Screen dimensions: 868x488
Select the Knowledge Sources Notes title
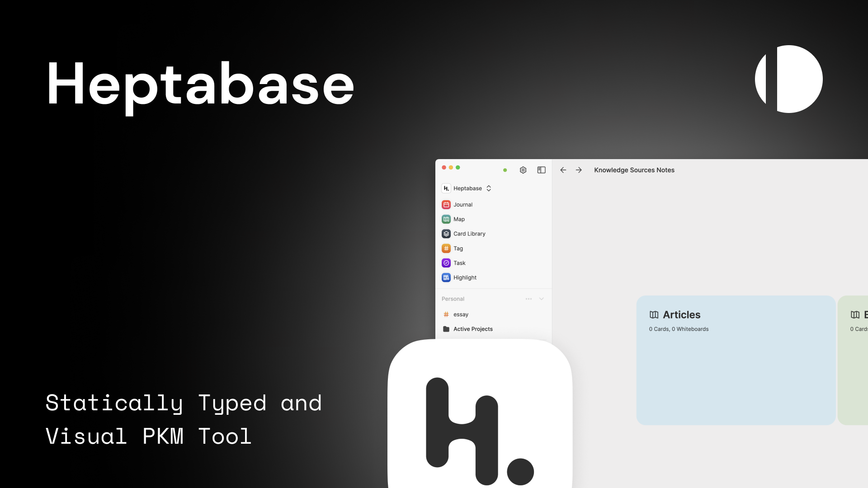634,170
